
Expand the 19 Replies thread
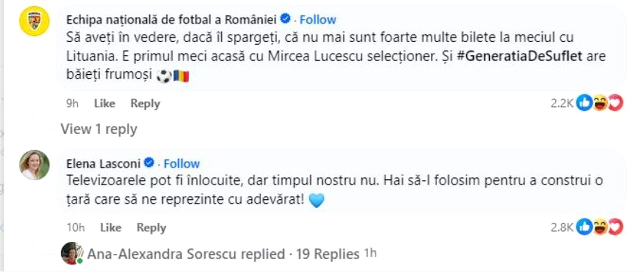[327, 254]
